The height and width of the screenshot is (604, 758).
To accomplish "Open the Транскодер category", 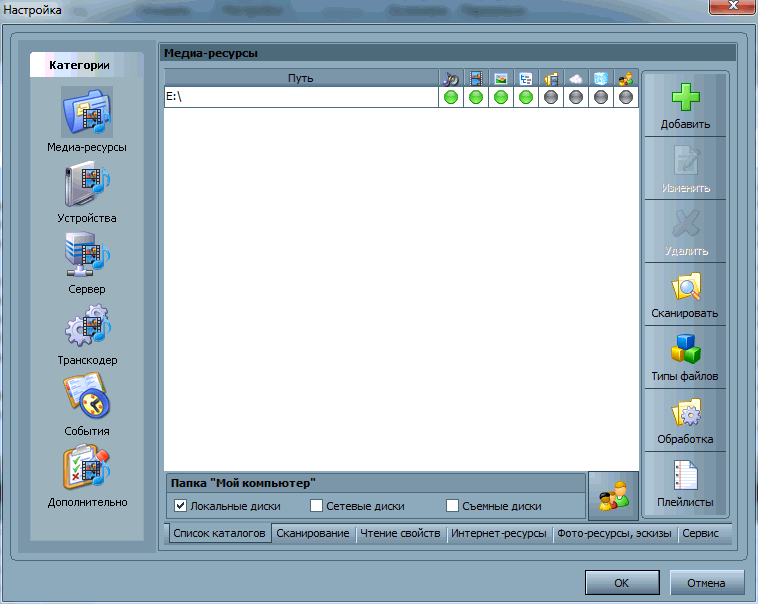I will click(x=87, y=334).
